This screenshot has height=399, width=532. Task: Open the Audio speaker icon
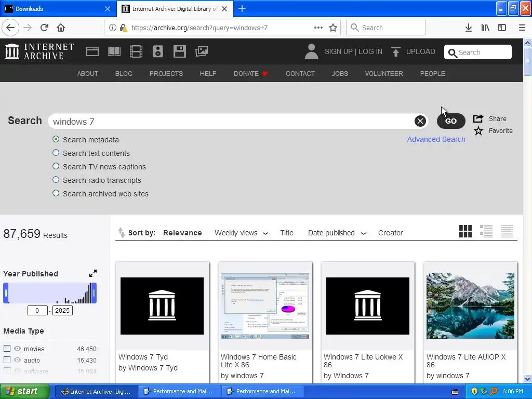click(158, 51)
